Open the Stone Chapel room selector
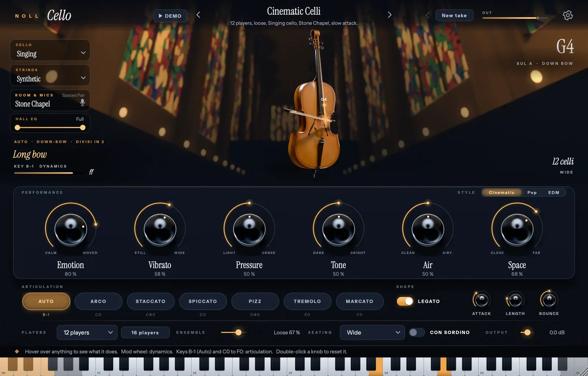588x376 pixels. pyautogui.click(x=50, y=100)
